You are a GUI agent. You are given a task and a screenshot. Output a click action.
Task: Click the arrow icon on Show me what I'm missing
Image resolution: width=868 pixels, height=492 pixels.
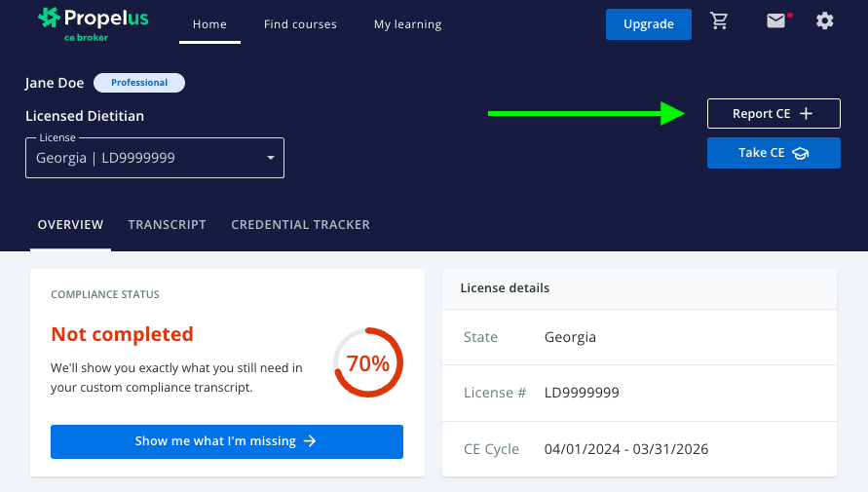[x=310, y=441]
